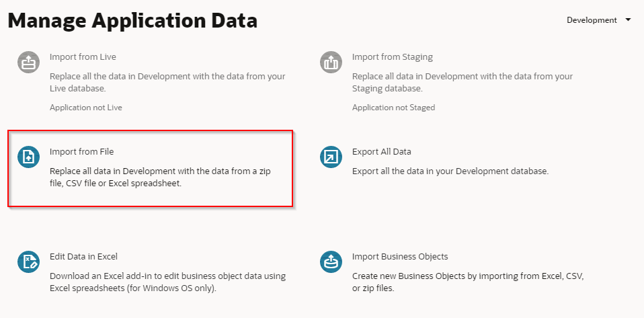
Task: Click the Import from Live icon
Action: [29, 63]
